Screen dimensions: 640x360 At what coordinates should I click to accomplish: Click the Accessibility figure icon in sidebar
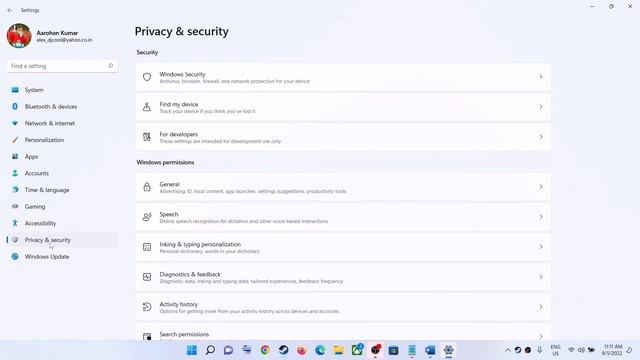15,223
